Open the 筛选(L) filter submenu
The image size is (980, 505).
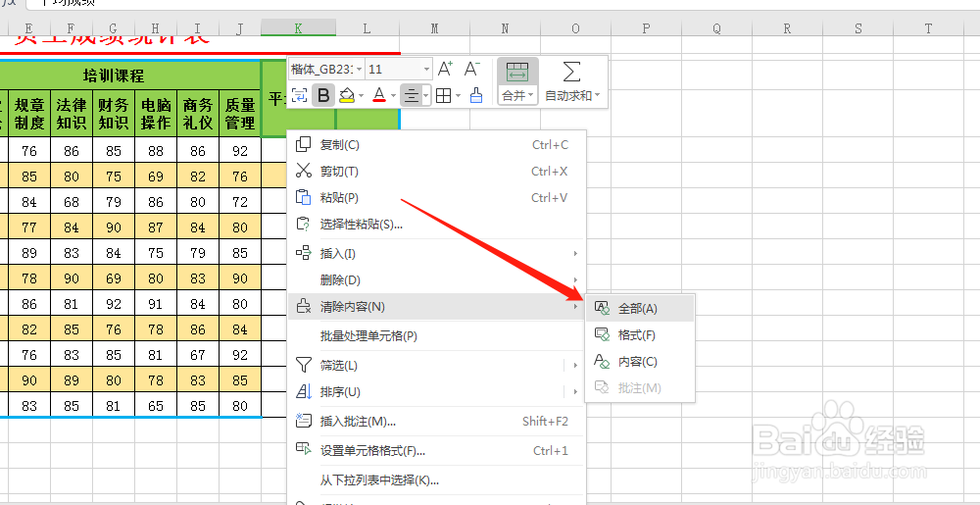pos(436,365)
